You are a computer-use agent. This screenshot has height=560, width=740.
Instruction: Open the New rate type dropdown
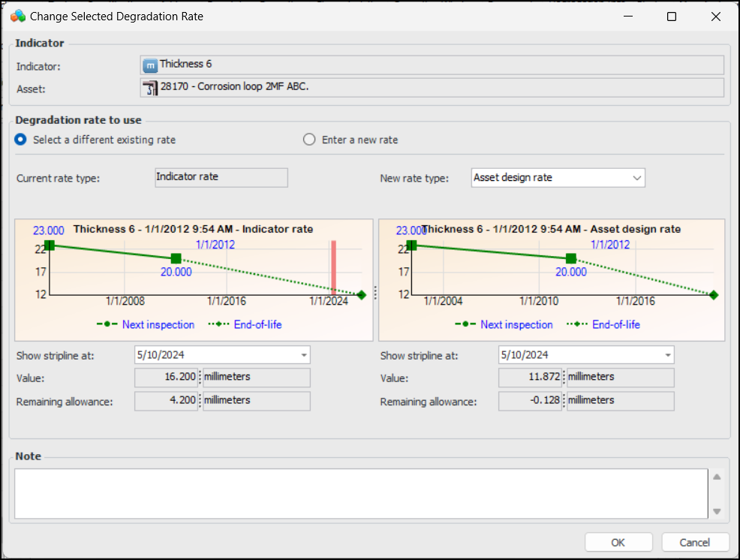click(x=636, y=178)
